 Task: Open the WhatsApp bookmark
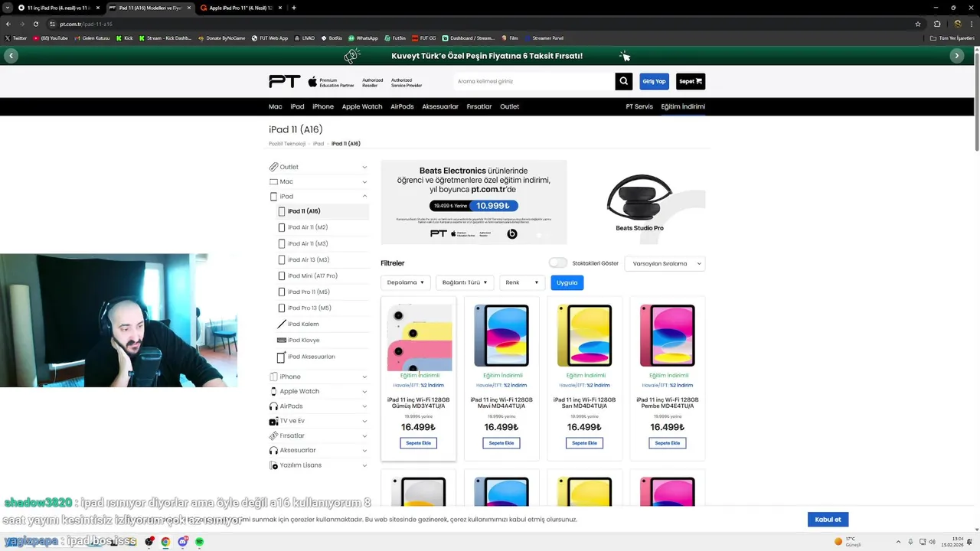click(x=363, y=37)
